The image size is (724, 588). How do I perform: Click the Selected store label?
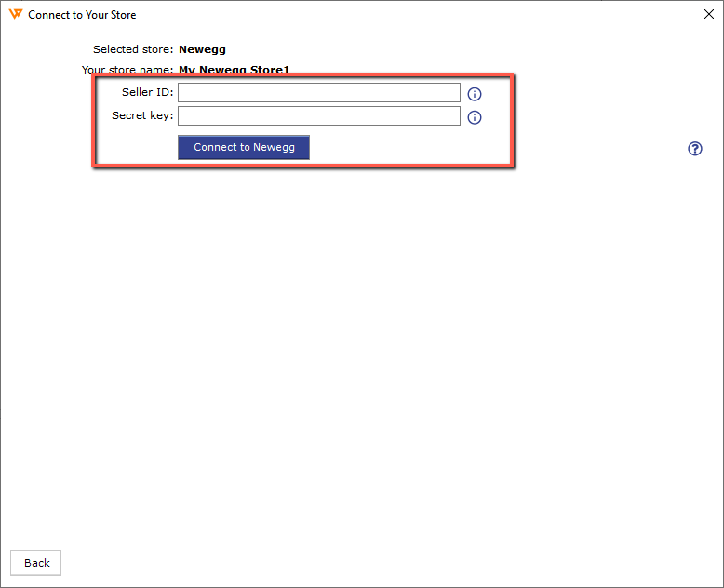click(133, 49)
